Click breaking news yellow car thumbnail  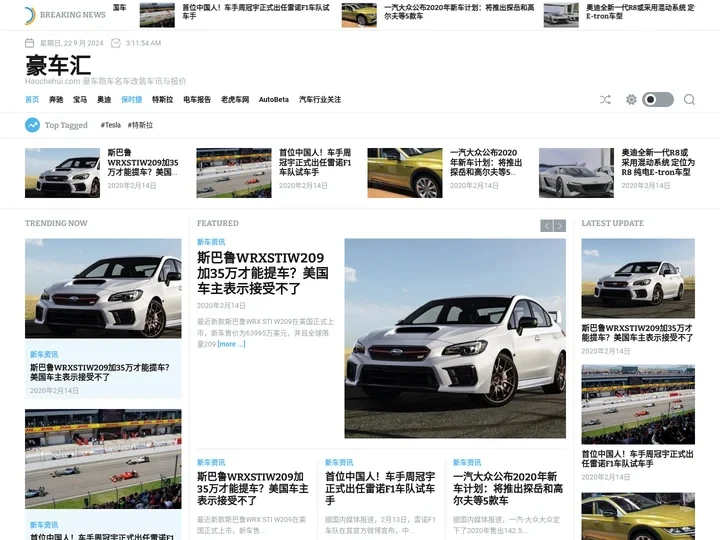tap(359, 15)
